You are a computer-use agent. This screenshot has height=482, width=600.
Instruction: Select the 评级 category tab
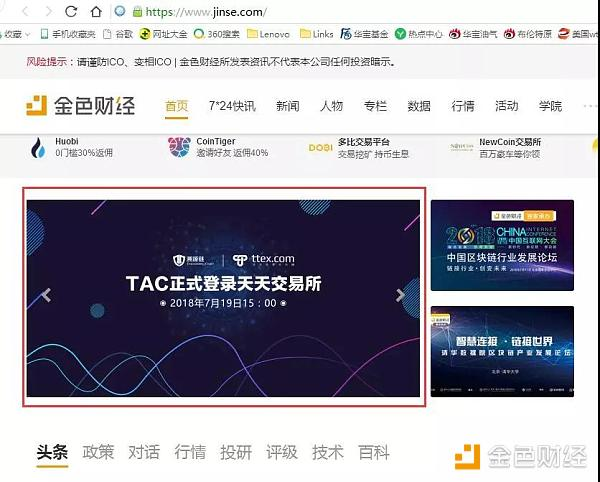pyautogui.click(x=282, y=453)
